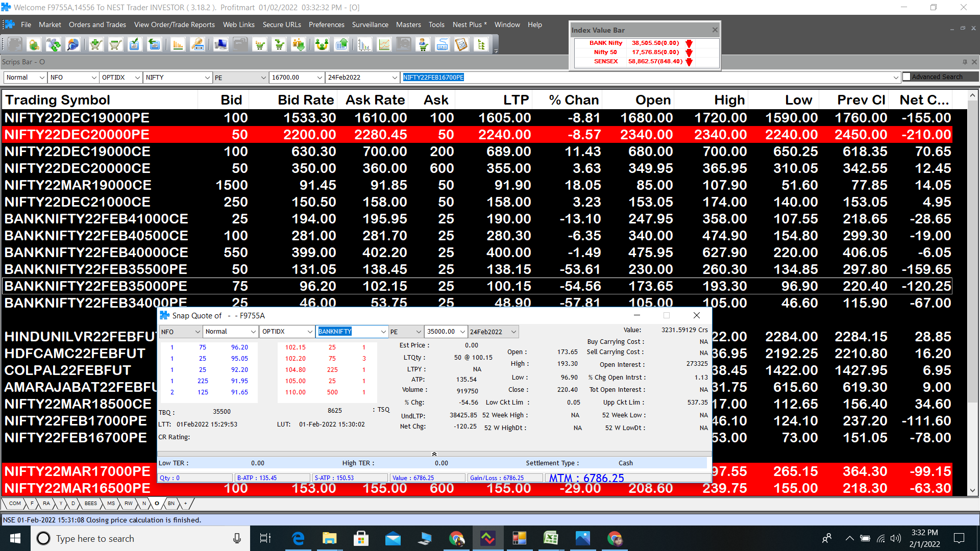Image resolution: width=980 pixels, height=551 pixels.
Task: Click the market watch scrollbar up arrow
Action: click(972, 95)
